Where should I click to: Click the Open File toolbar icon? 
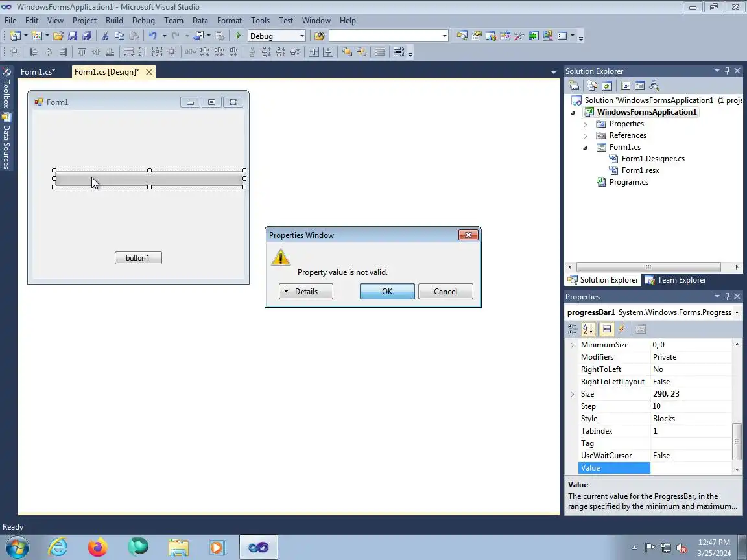58,36
